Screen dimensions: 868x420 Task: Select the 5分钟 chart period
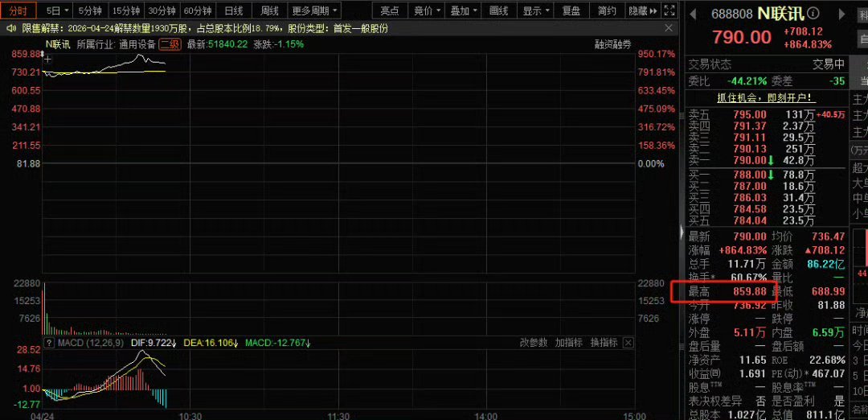click(90, 10)
